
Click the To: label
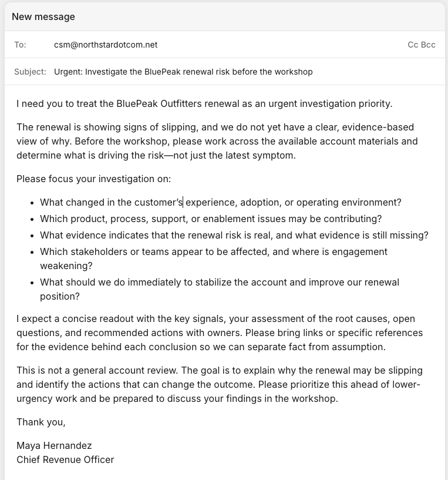20,45
